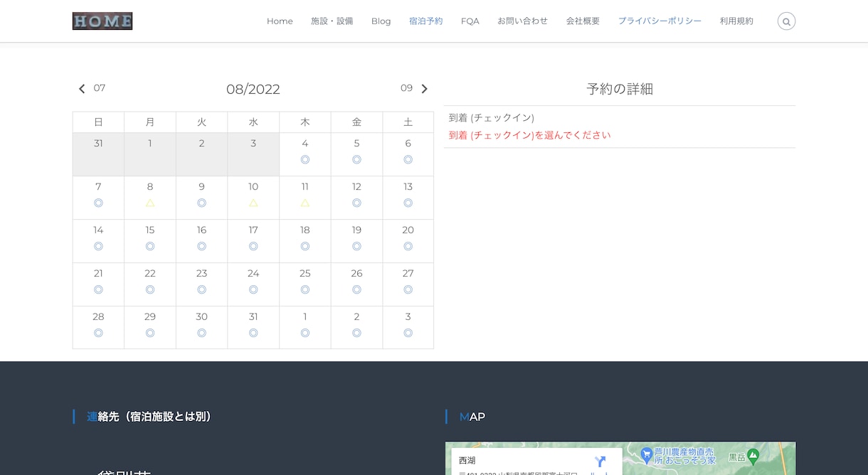Go to next month 09 arrow
This screenshot has height=475, width=868.
[425, 89]
